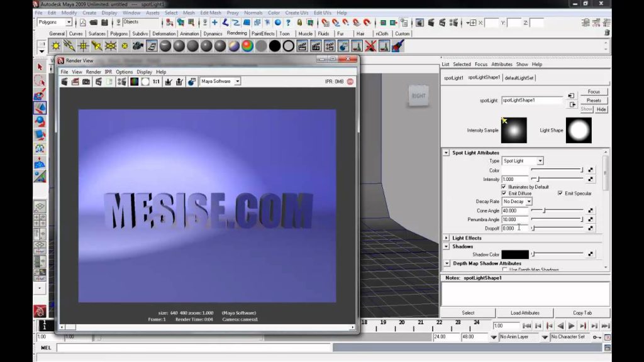Switch to the defaultLightSet tab
Viewport: 644px width, 362px height.
click(x=519, y=77)
